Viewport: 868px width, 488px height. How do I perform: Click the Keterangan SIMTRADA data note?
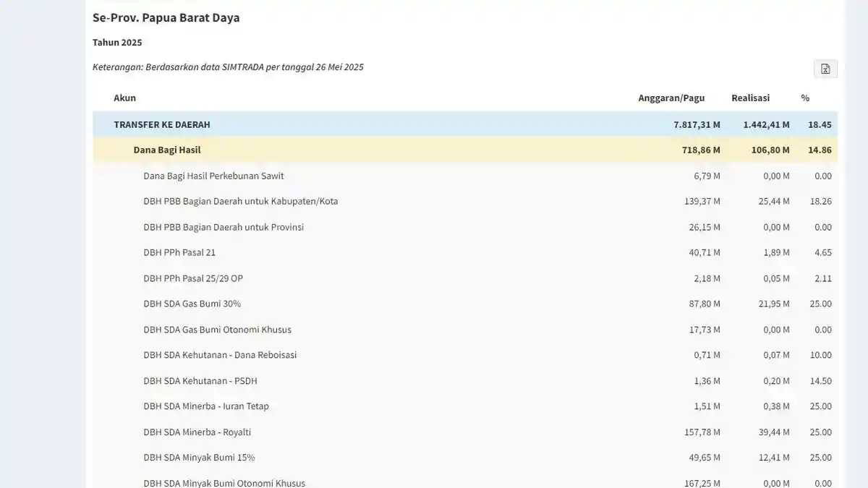[x=228, y=67]
